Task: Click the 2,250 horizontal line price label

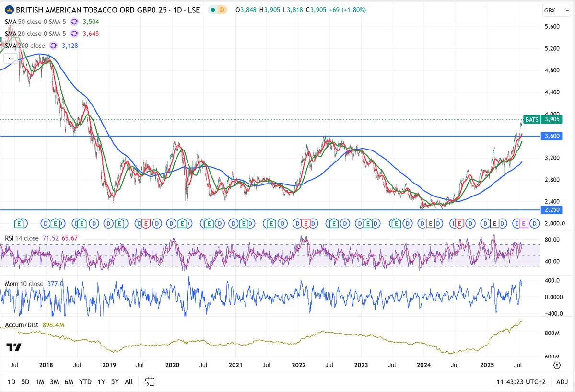Action: pos(552,209)
